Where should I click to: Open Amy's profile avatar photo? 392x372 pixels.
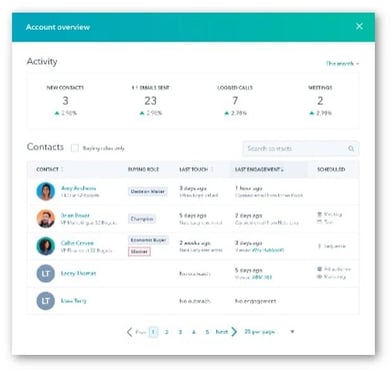pyautogui.click(x=46, y=191)
